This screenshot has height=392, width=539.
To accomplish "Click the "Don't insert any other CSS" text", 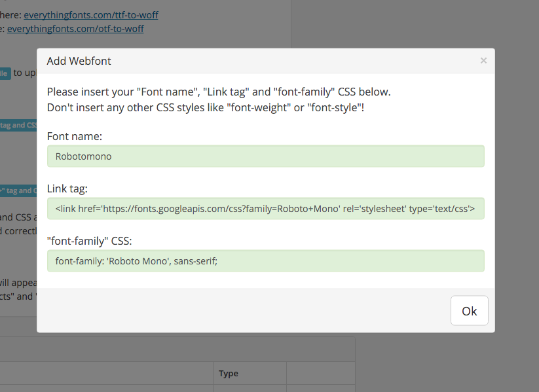I will click(x=206, y=107).
